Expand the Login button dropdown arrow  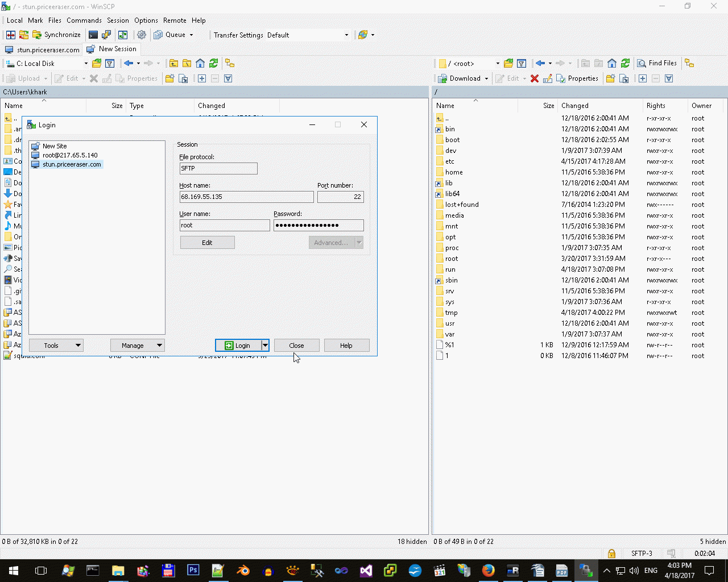point(265,346)
